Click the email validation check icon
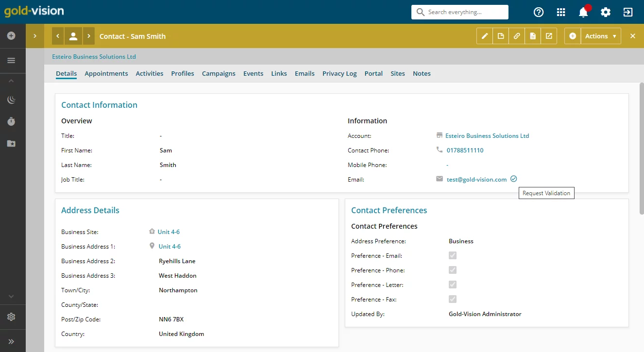The image size is (644, 352). point(514,179)
